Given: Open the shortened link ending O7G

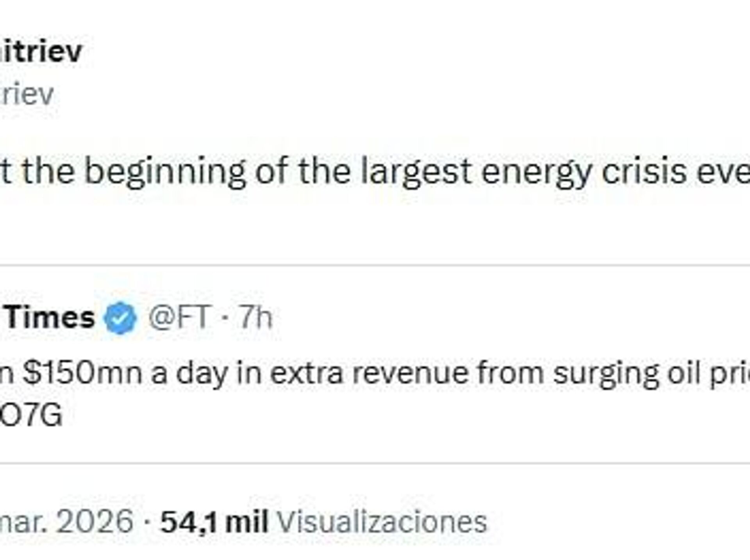Looking at the screenshot, I should [31, 415].
